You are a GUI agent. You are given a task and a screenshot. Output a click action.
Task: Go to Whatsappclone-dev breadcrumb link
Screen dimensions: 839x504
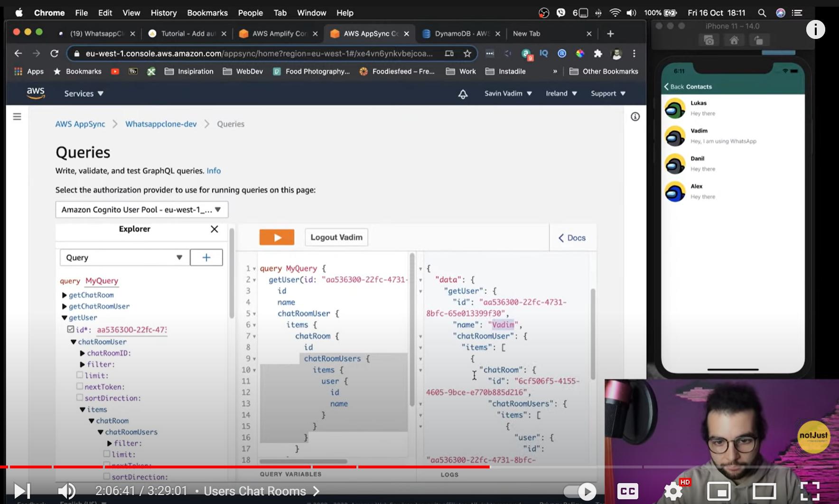pyautogui.click(x=161, y=124)
